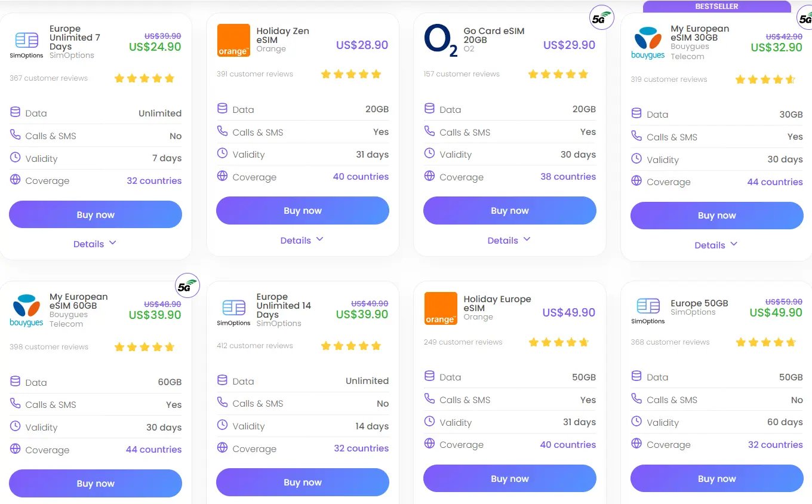The width and height of the screenshot is (812, 504).
Task: Expand Details on Go Card eSIM 20GB
Action: (x=509, y=240)
